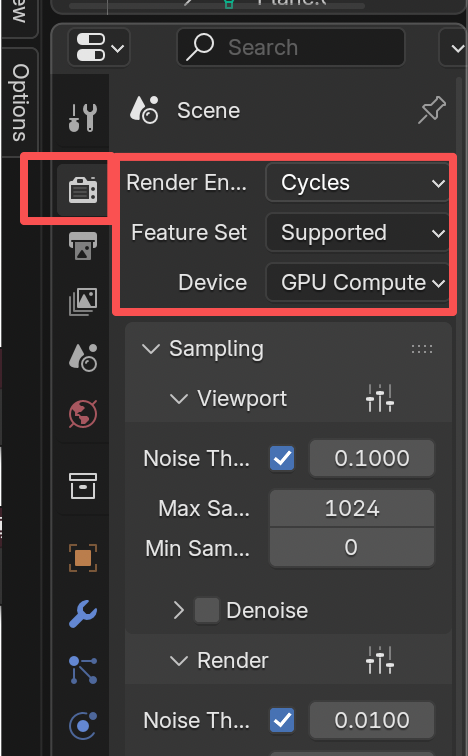Open the Output properties tab
The image size is (468, 756).
click(83, 246)
